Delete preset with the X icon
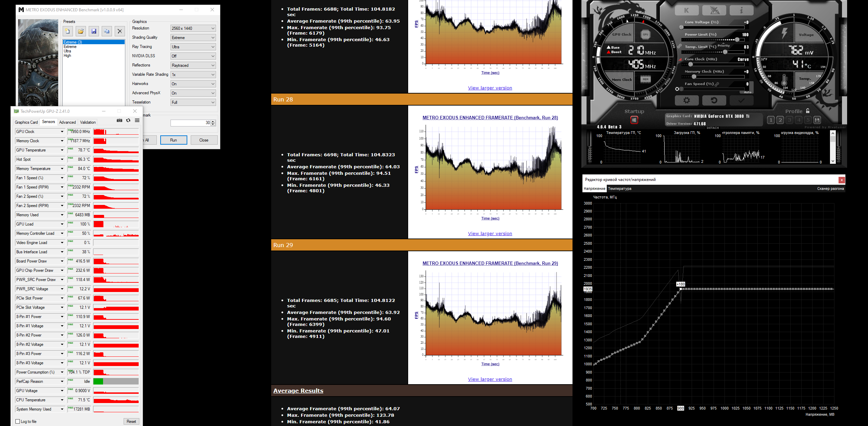The width and height of the screenshot is (868, 426). [119, 31]
